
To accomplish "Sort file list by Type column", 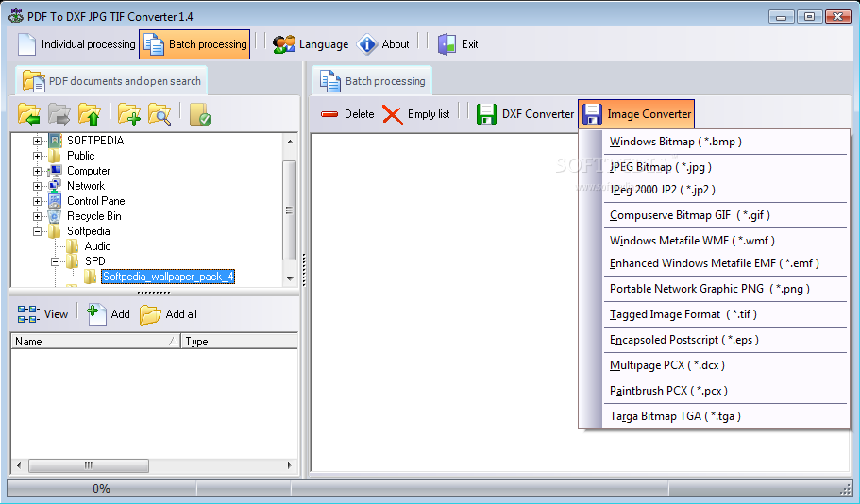I will pos(239,341).
